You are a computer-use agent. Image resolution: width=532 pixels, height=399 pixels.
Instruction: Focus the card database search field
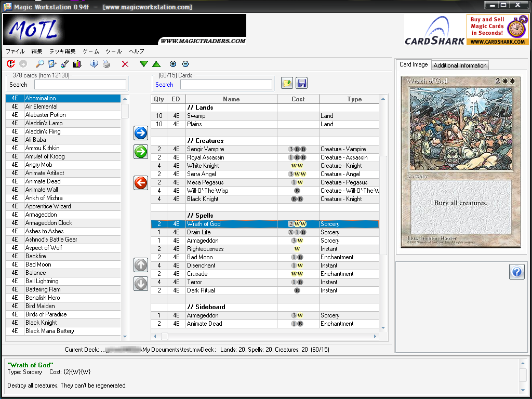coord(80,85)
